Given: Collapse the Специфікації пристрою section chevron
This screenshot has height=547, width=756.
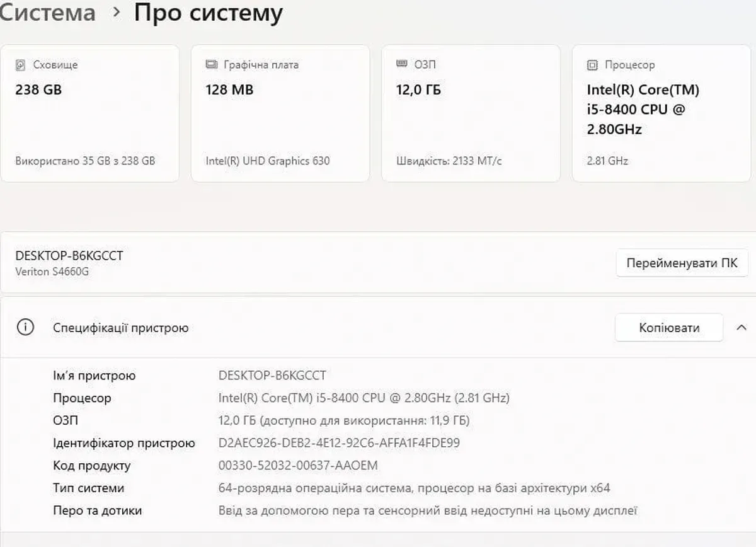Looking at the screenshot, I should tap(741, 328).
